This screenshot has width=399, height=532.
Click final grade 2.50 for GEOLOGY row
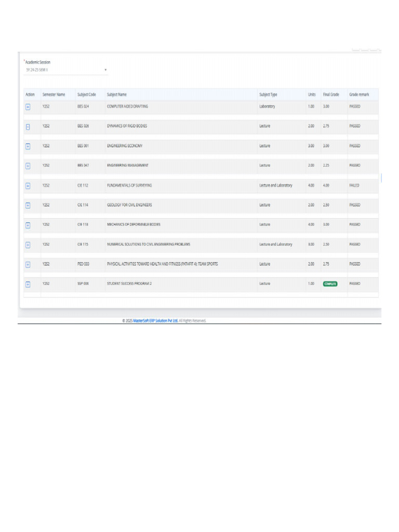(326, 205)
